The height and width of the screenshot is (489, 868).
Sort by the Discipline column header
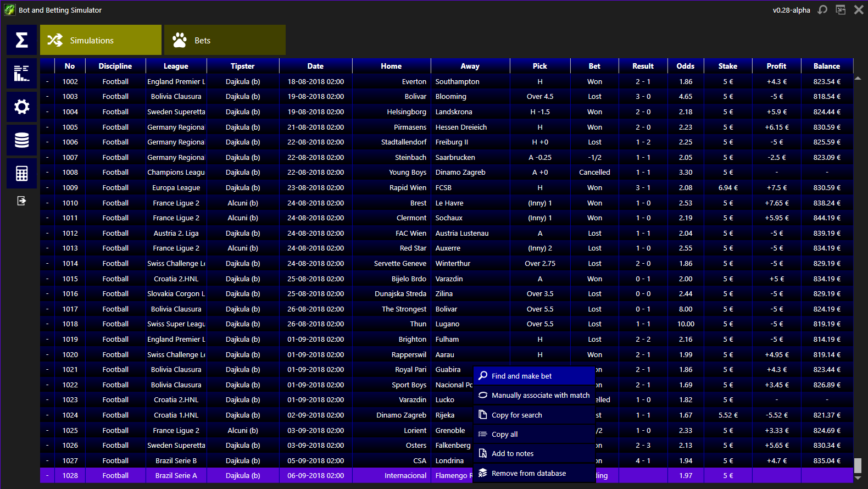[x=115, y=66]
